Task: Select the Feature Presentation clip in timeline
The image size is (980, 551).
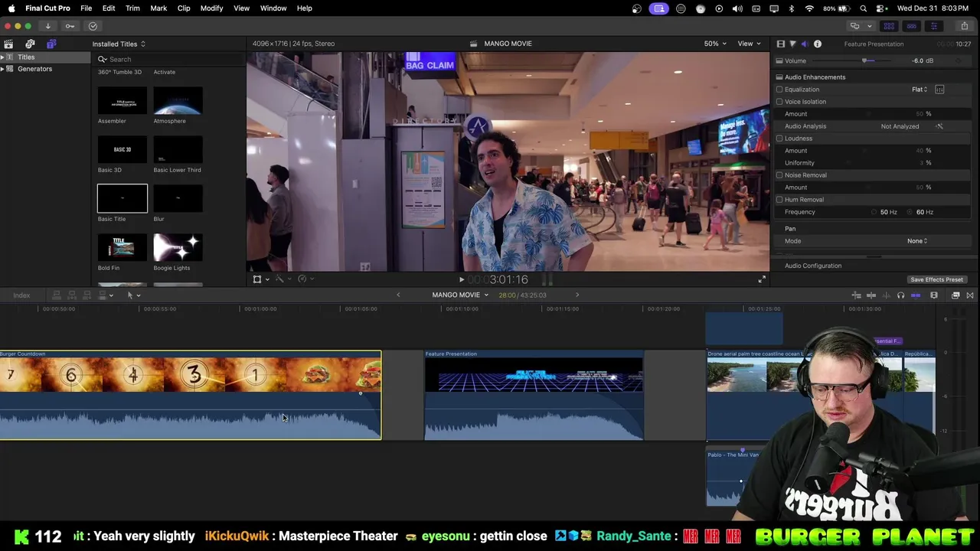Action: [x=534, y=396]
